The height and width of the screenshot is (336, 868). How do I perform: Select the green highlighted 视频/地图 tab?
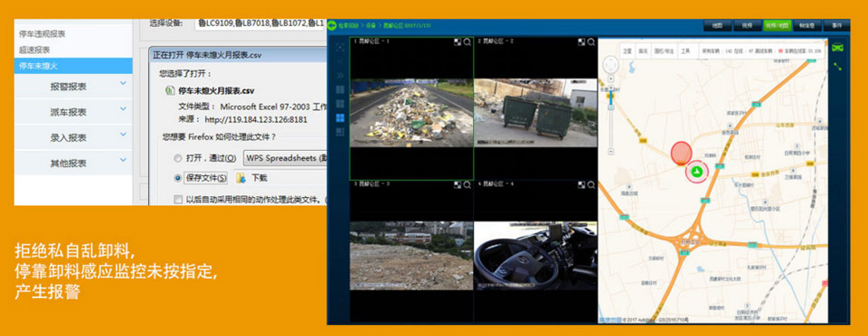pos(777,25)
